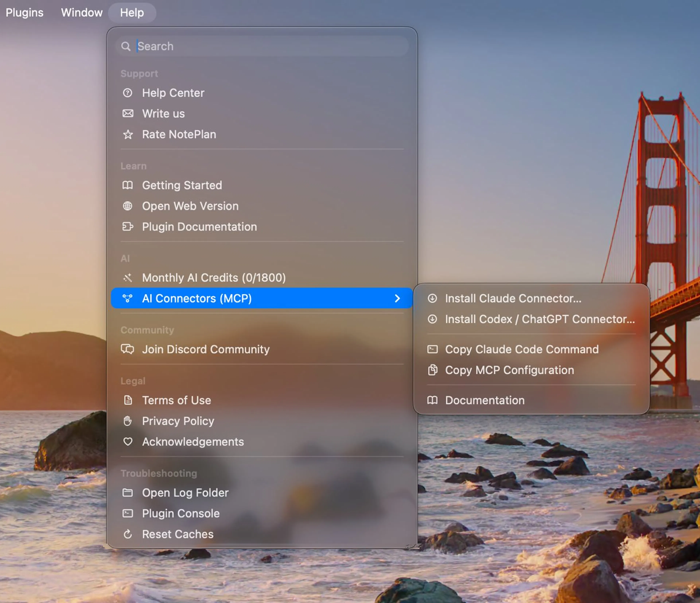Open the Plugins menu in the menu bar
Image resolution: width=700 pixels, height=603 pixels.
[x=25, y=13]
